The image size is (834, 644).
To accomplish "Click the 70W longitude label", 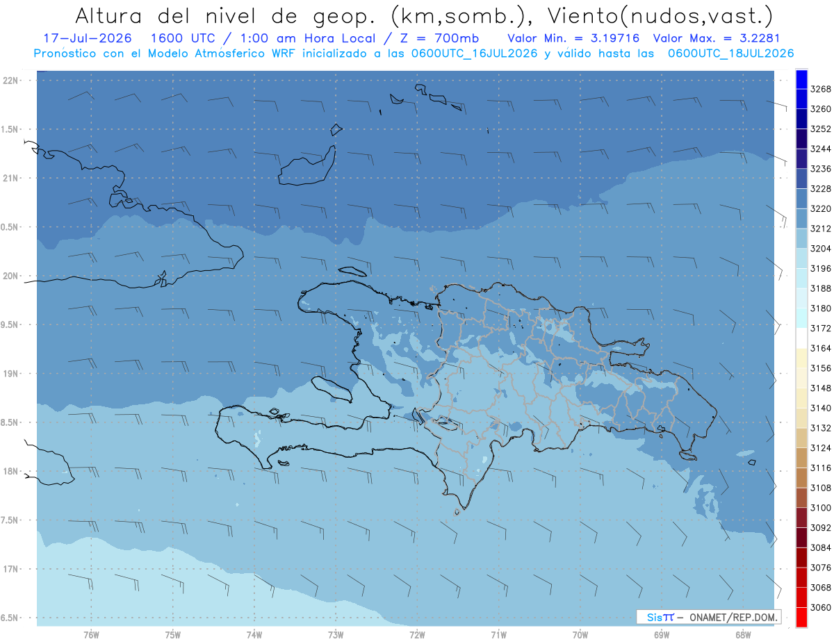I will [580, 634].
